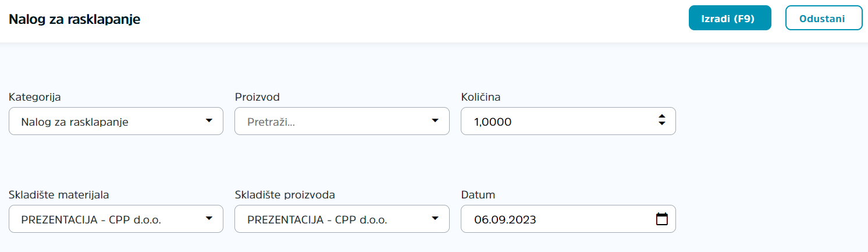Increase Količina with the up arrow
The image size is (868, 252).
661,118
